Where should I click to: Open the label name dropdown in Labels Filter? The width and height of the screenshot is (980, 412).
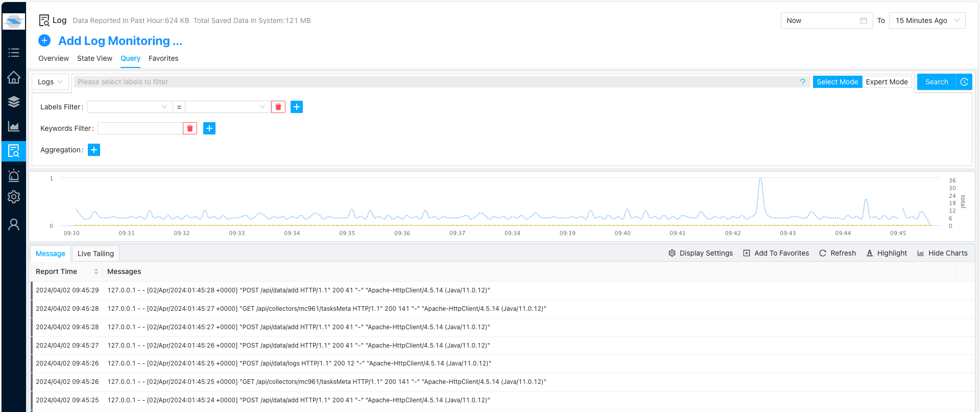tap(129, 107)
